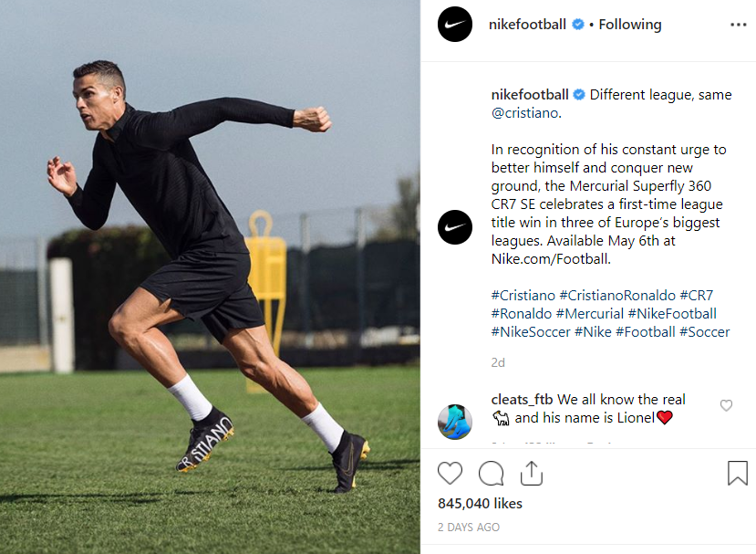Screen dimensions: 756x554
Task: Open the @cristiano mention link
Action: tap(527, 113)
